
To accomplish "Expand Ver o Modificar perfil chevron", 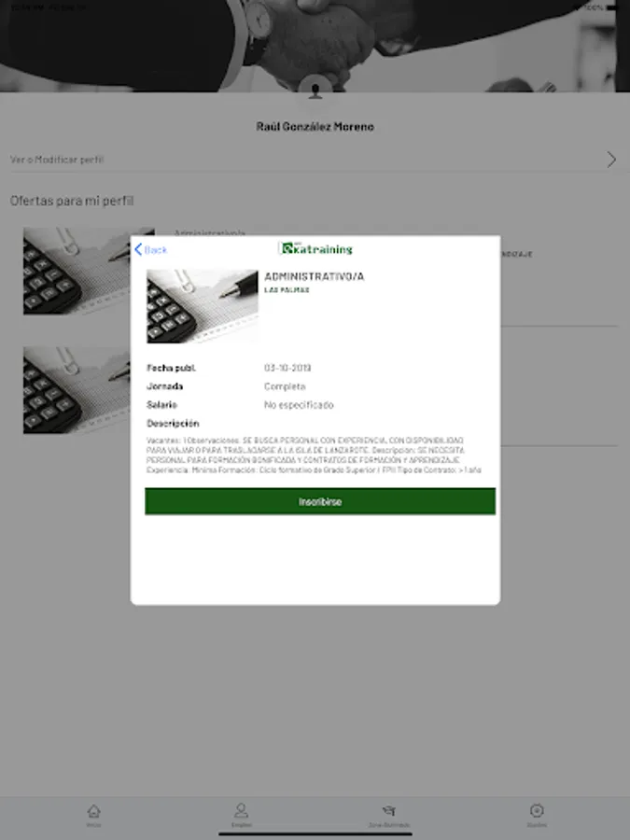I will coord(611,159).
